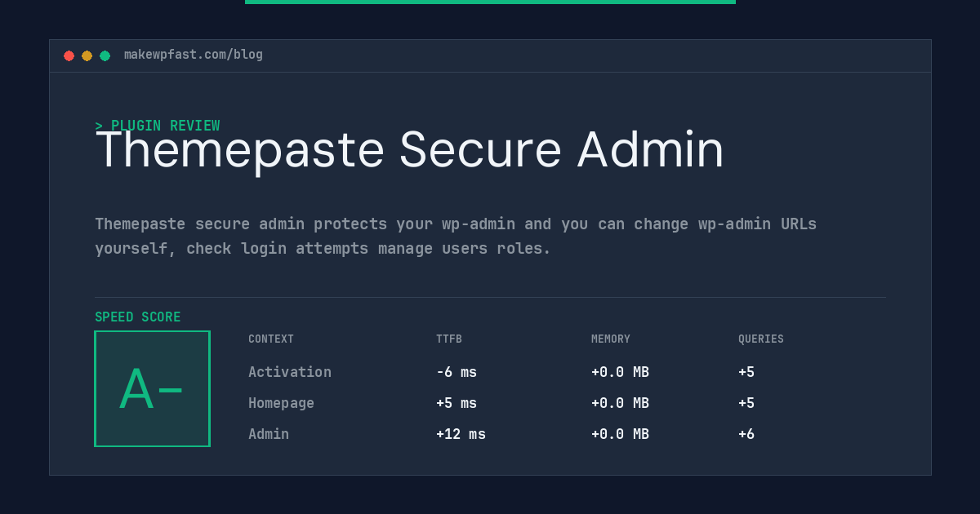Screen dimensions: 980x514
Task: Click the +5 ms TTFB value
Action: (x=457, y=403)
